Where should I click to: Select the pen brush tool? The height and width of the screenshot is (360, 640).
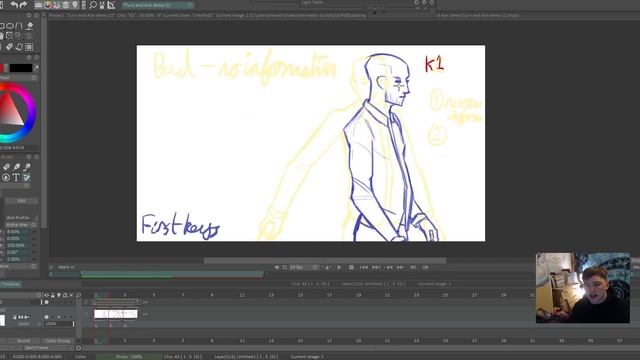(16, 167)
